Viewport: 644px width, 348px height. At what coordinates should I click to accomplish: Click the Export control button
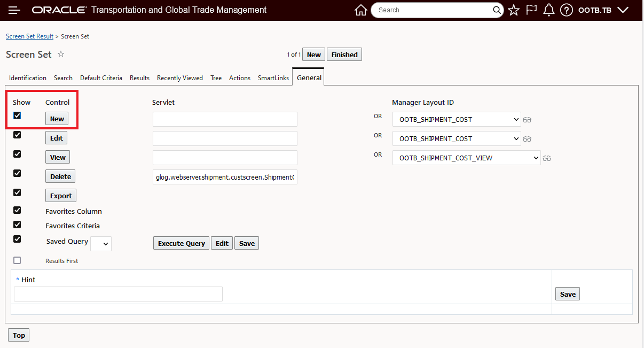(61, 196)
